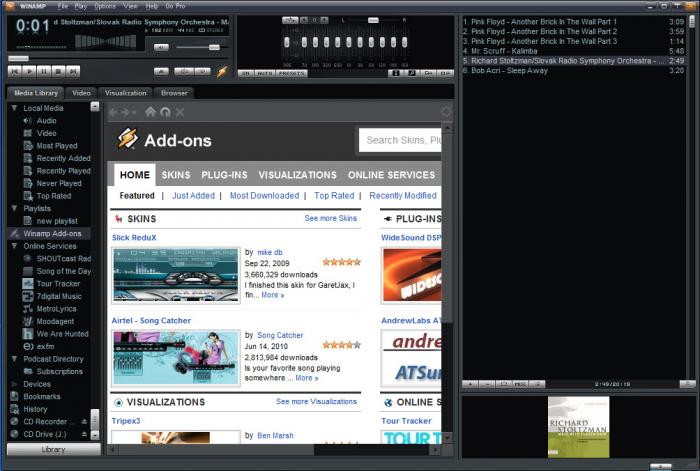Go to browser home page

point(150,112)
